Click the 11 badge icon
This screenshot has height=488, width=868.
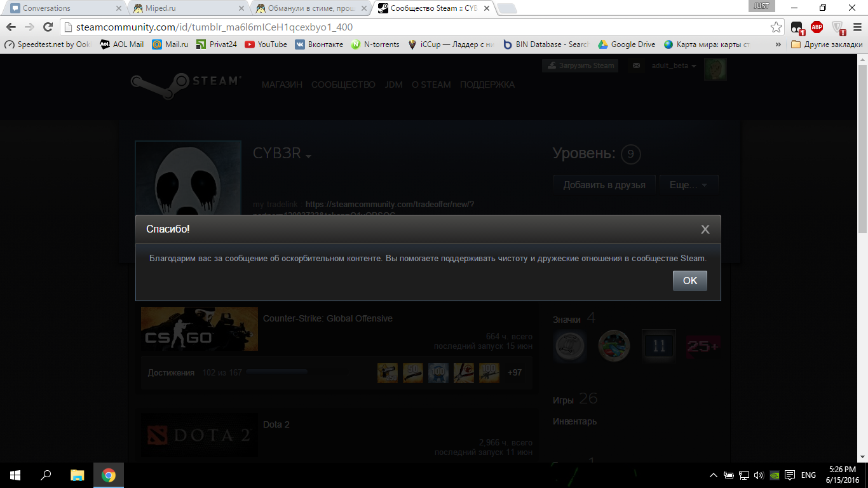tap(658, 346)
